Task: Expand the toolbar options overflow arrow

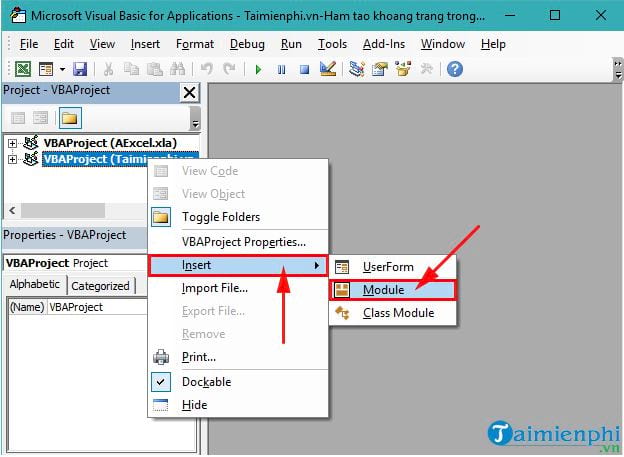Action: pyautogui.click(x=618, y=69)
